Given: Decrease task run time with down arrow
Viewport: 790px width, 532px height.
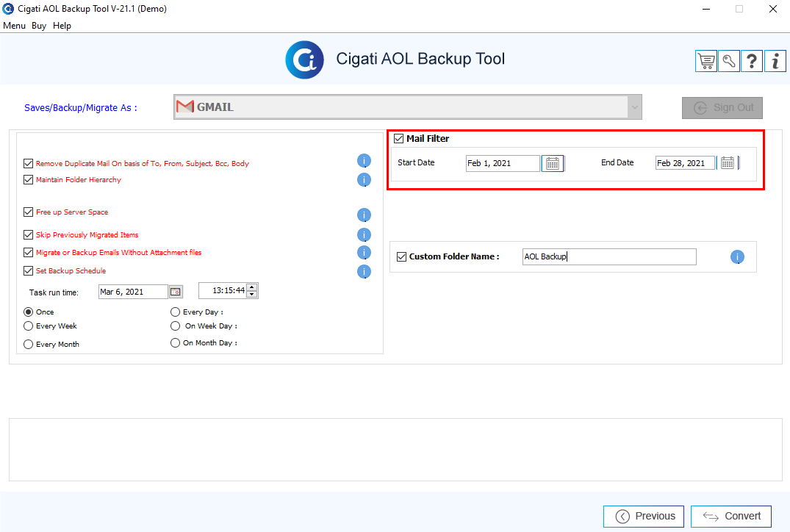Looking at the screenshot, I should (252, 294).
